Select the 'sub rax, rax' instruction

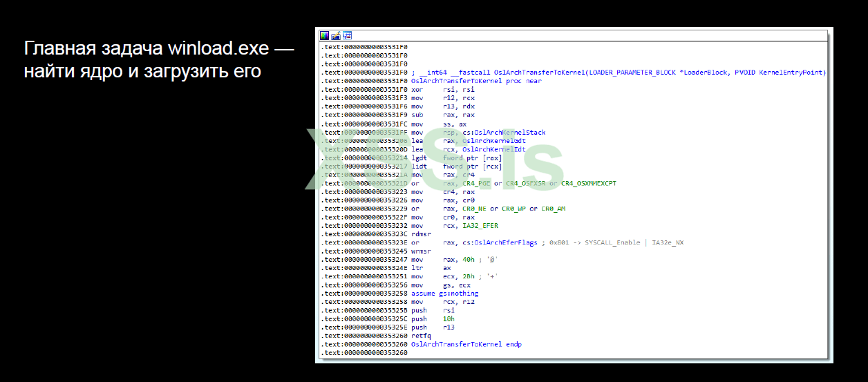443,115
